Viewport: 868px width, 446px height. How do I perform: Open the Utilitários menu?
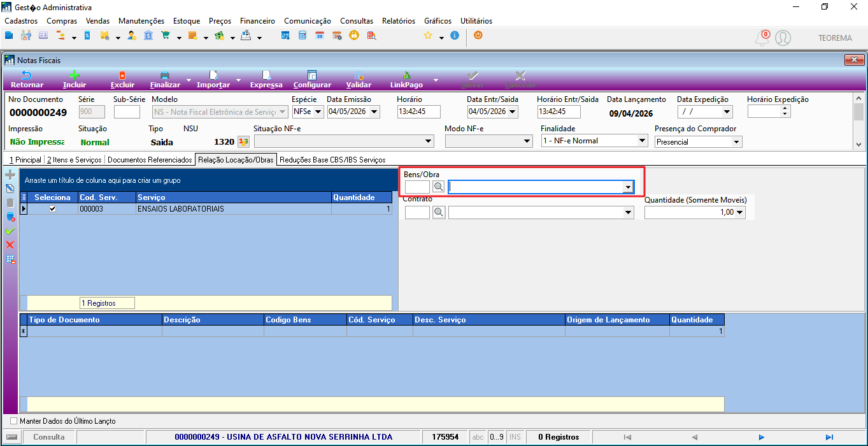[476, 21]
